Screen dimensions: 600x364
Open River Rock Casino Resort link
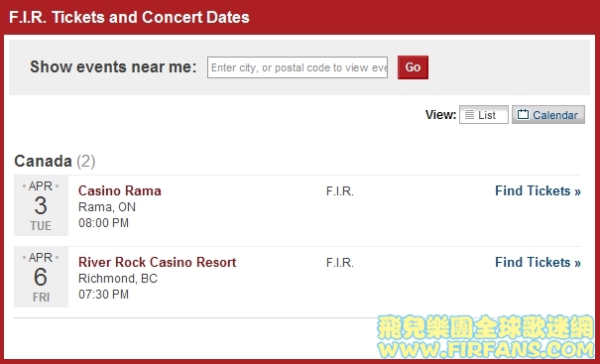(158, 262)
